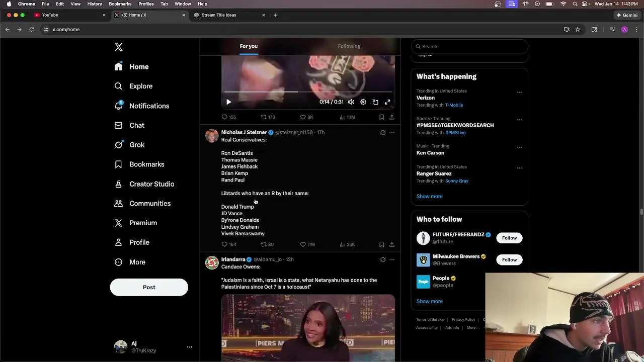Show more under What's happening
This screenshot has height=362, width=644.
[430, 197]
